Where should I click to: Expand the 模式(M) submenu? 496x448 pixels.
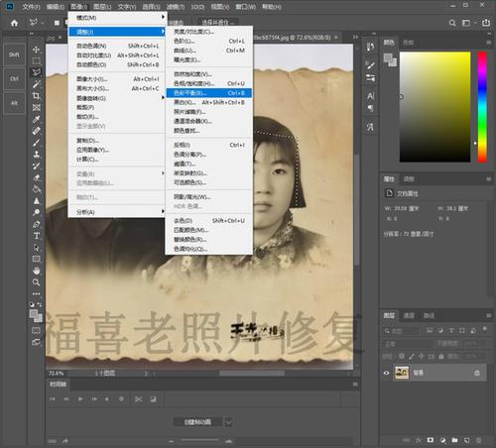pyautogui.click(x=117, y=18)
